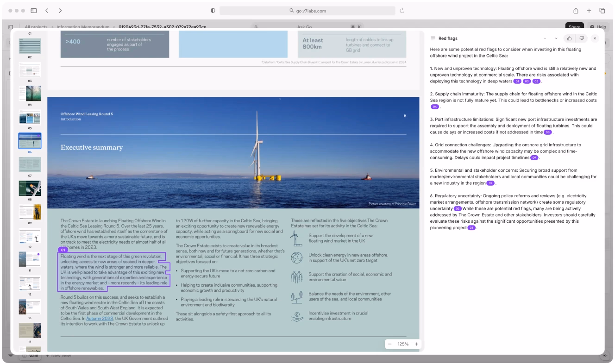This screenshot has width=615, height=364.
Task: Click the go.v7labs.com address bar
Action: [307, 11]
